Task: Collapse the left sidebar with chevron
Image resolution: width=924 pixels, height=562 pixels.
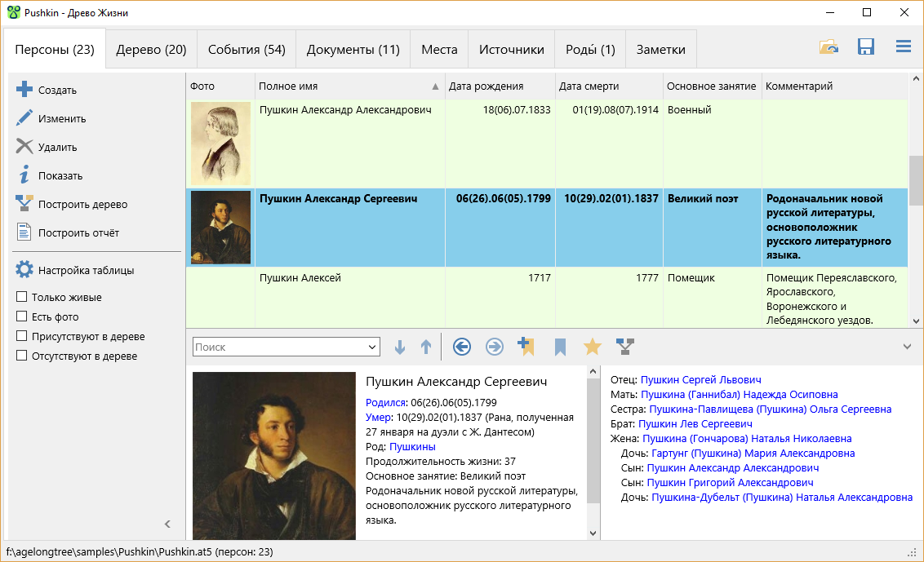Action: [167, 524]
